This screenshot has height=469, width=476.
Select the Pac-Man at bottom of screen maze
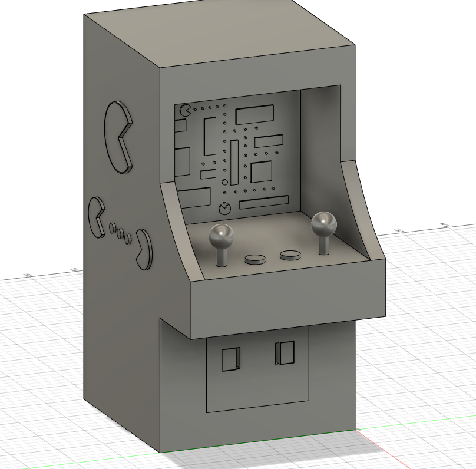click(225, 209)
